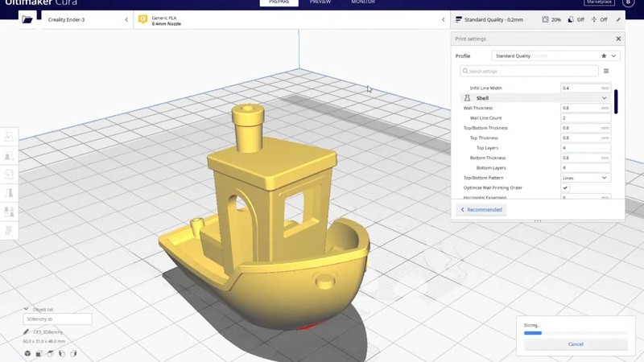Uncheck Optimize Wall Printing Order
The height and width of the screenshot is (362, 644).
(565, 187)
